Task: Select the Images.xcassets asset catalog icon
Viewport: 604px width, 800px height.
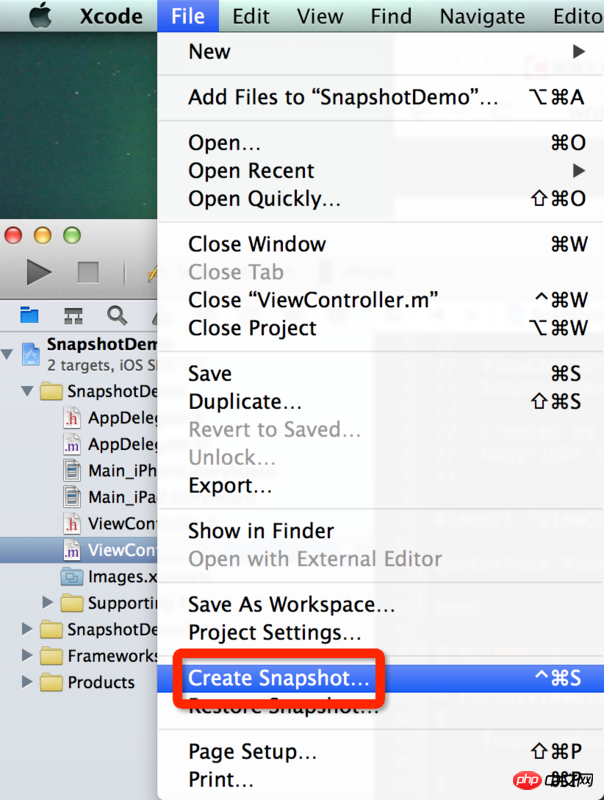Action: point(72,576)
